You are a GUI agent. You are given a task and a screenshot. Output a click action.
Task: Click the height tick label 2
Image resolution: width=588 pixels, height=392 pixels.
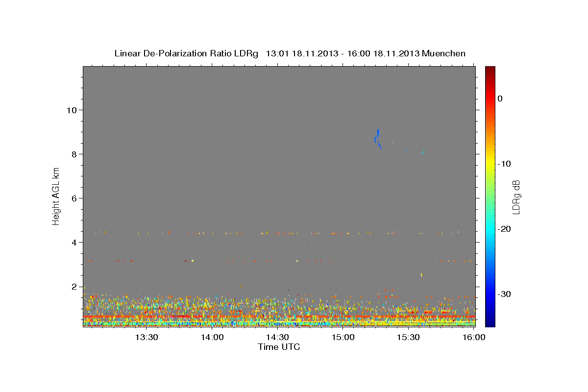74,286
